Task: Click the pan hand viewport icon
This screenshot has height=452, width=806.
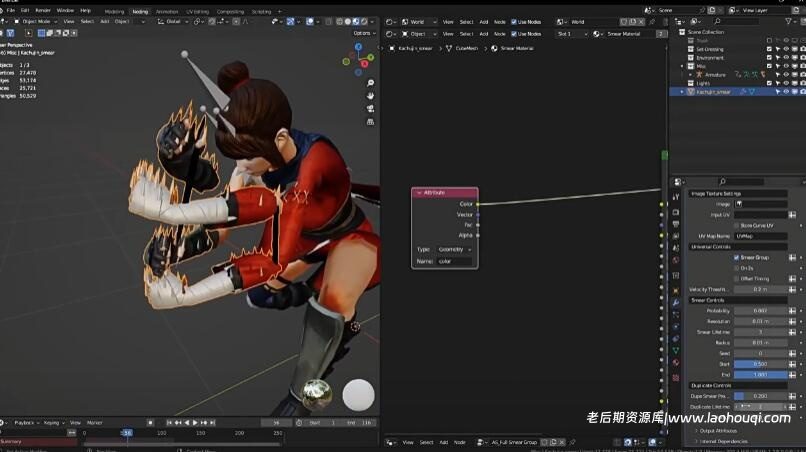Action: pos(370,96)
